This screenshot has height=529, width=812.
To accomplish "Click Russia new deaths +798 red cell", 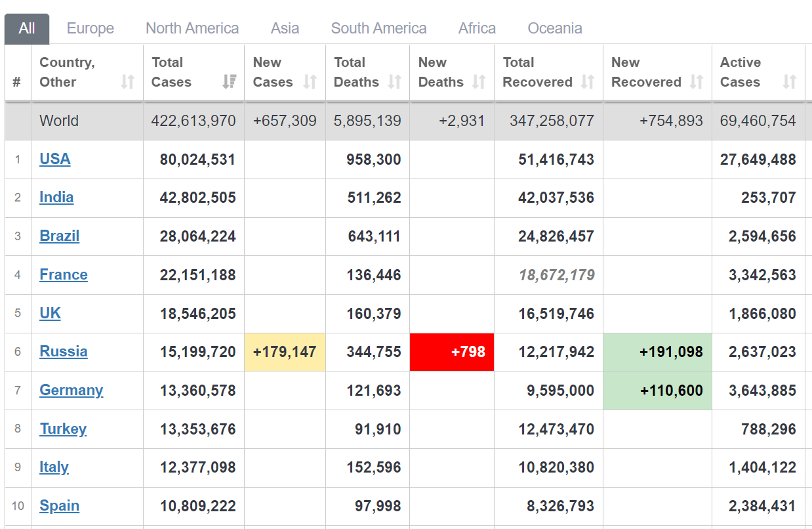I will (452, 352).
